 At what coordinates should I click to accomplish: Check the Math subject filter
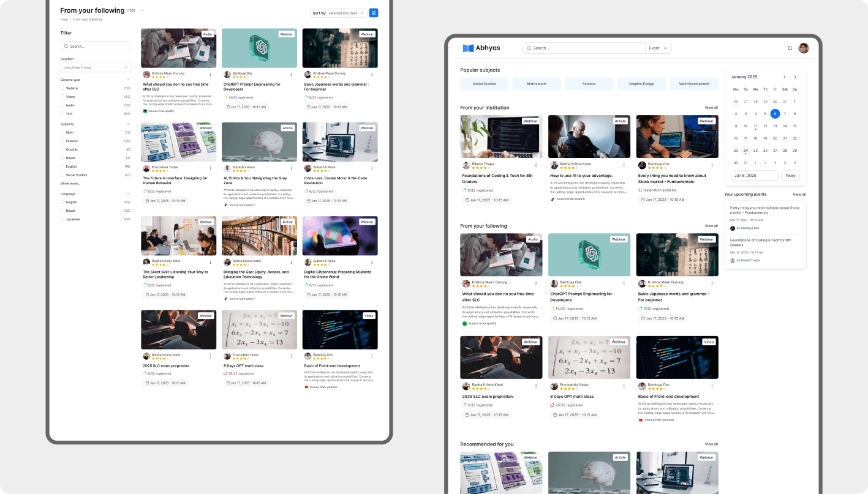tap(62, 132)
